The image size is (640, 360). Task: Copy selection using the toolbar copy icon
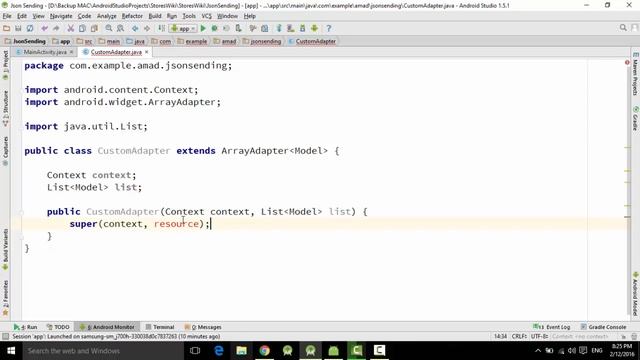click(x=82, y=28)
